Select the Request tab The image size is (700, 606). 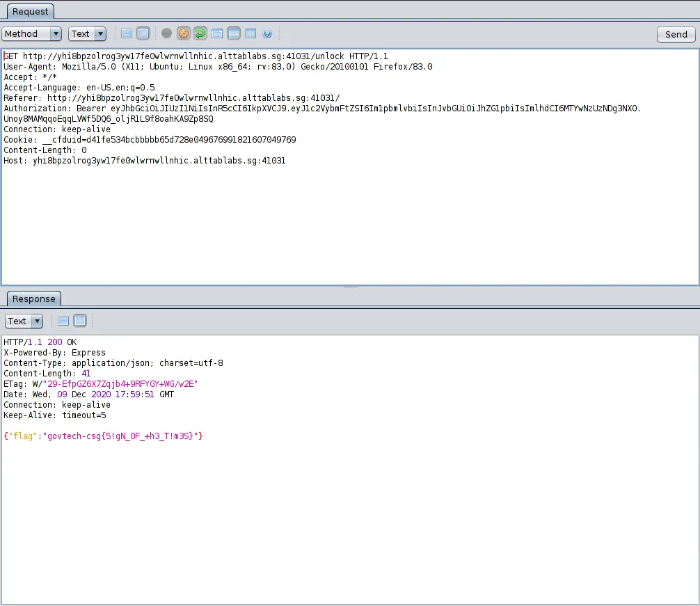click(x=31, y=11)
